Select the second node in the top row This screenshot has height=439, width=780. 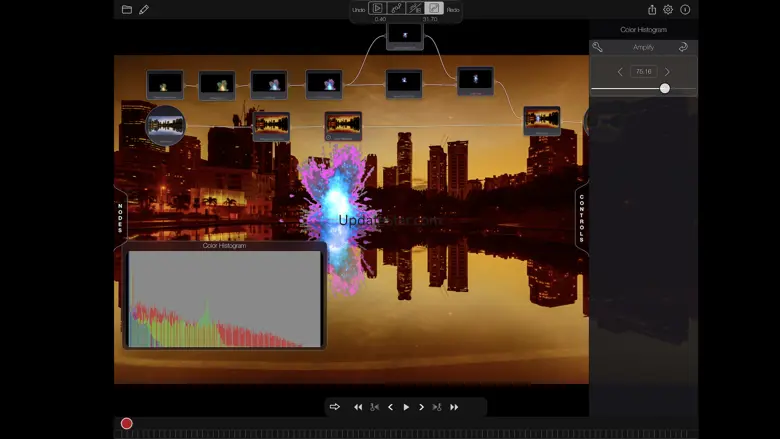coord(217,86)
